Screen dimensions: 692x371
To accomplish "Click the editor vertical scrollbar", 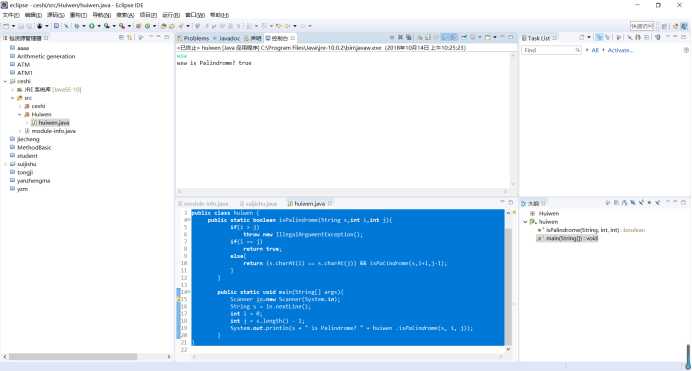I will [x=508, y=287].
